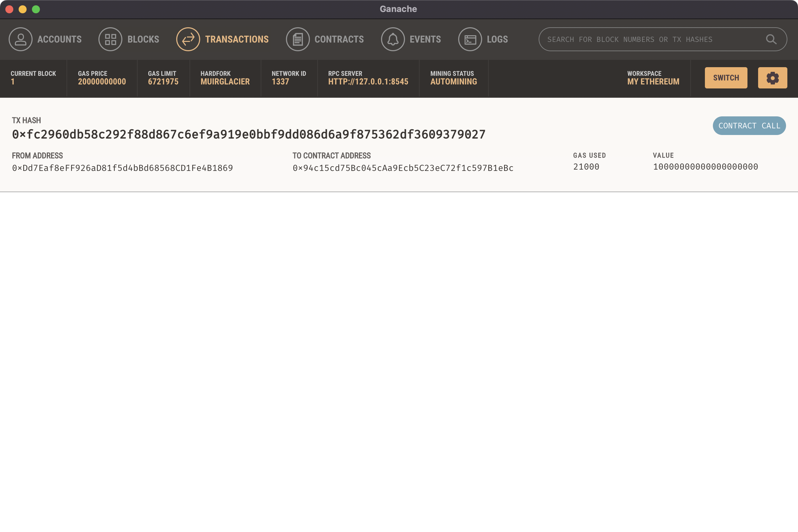Minimize the Ganache window
This screenshot has height=532, width=798.
coord(23,9)
